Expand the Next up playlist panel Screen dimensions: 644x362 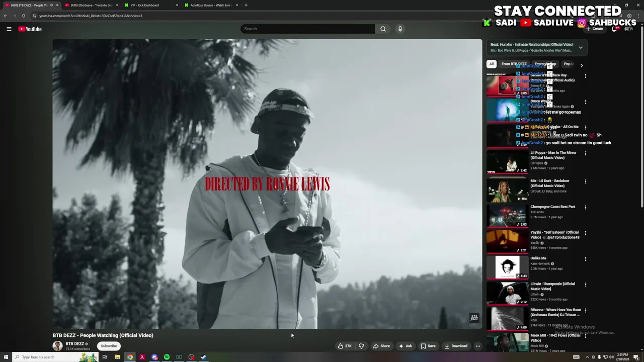581,48
